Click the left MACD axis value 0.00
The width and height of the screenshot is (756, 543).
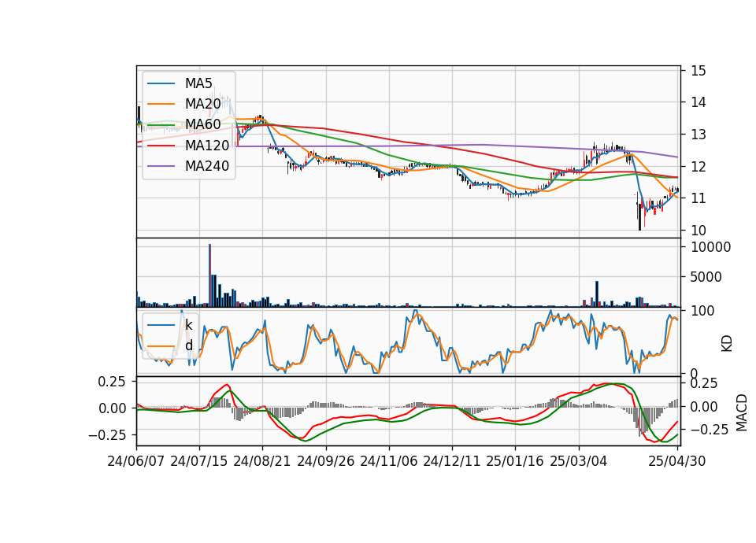click(112, 408)
